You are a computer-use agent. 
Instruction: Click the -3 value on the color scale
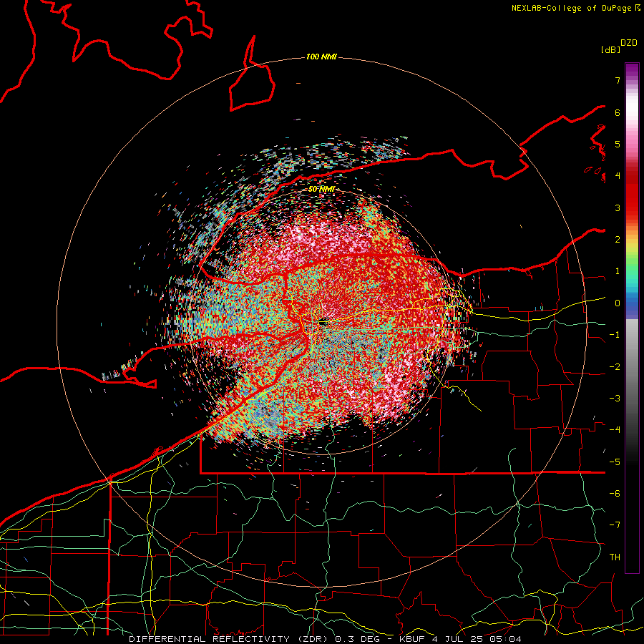point(615,399)
